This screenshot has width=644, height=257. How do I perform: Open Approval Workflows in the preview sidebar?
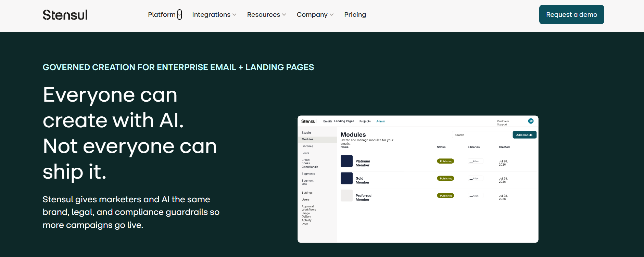pos(309,208)
